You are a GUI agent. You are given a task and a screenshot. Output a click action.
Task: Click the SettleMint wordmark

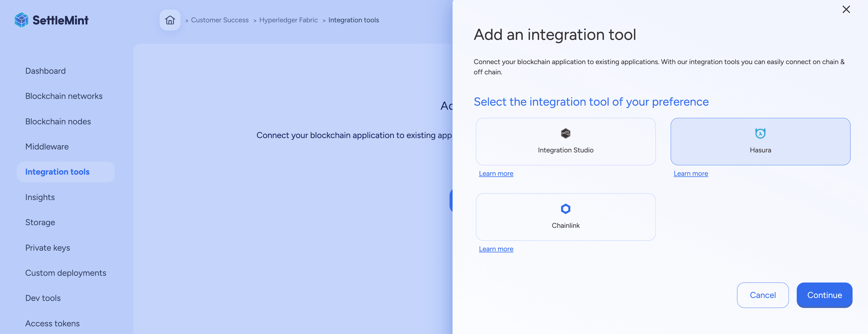pos(60,20)
